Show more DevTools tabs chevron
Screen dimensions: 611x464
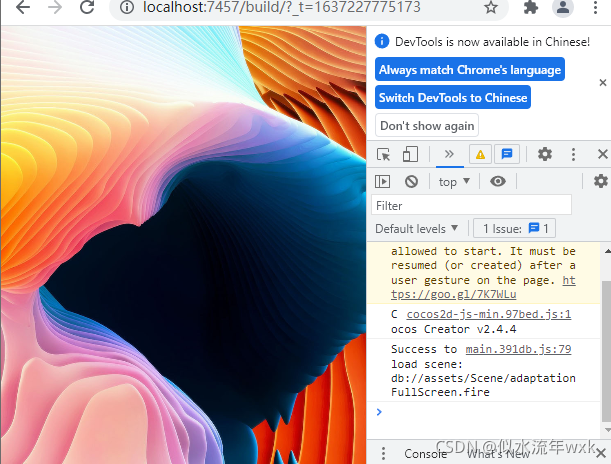pos(449,154)
